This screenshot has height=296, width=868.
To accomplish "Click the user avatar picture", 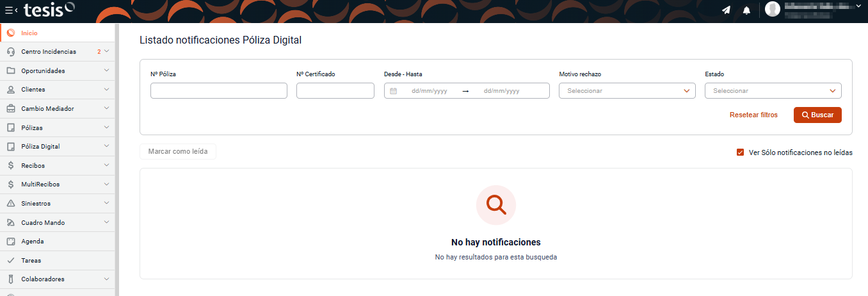I will click(773, 9).
